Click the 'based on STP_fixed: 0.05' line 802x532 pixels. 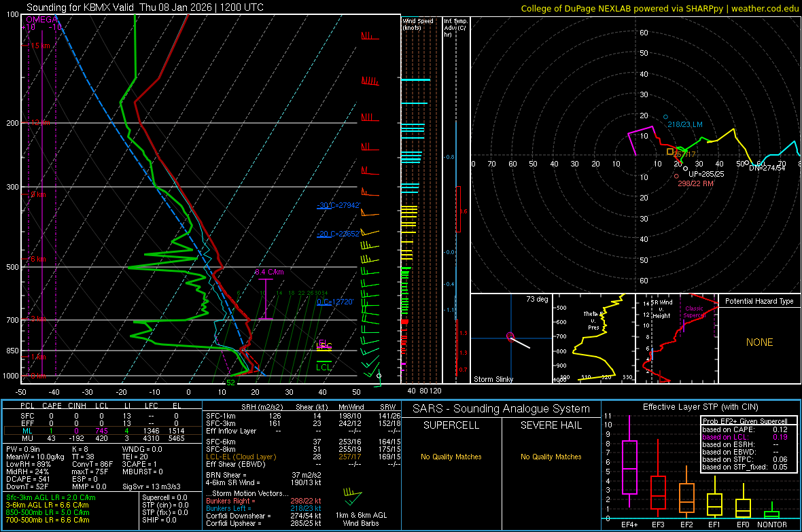(x=745, y=467)
